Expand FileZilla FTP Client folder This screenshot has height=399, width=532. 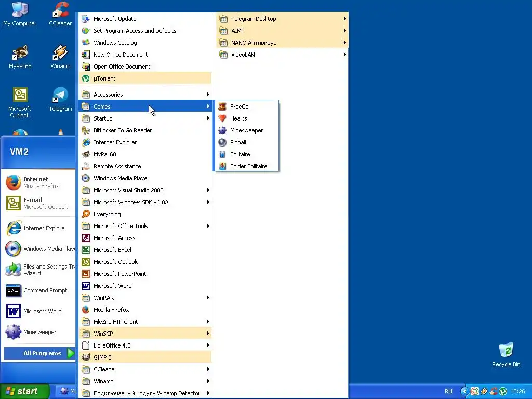pyautogui.click(x=145, y=322)
